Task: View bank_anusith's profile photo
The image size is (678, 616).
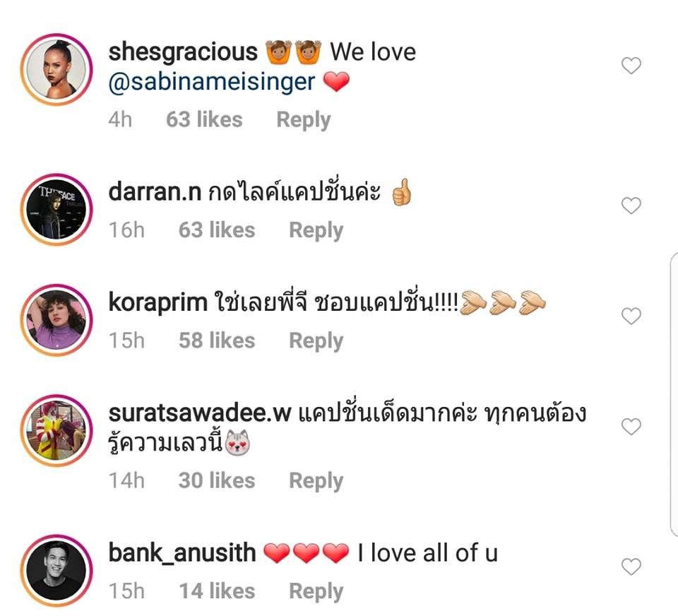Action: [56, 570]
